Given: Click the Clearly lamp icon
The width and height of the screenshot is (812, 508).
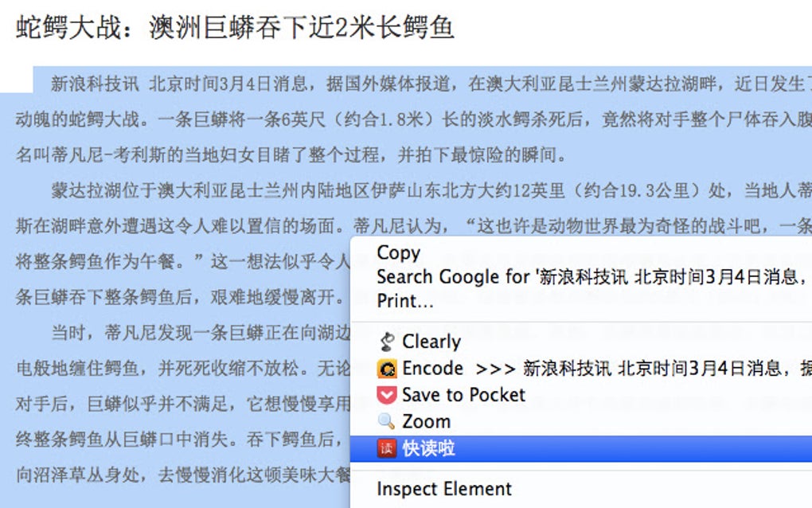Looking at the screenshot, I should [387, 342].
